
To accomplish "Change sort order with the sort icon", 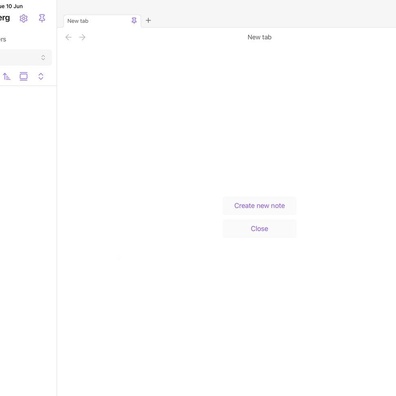I will coord(7,76).
